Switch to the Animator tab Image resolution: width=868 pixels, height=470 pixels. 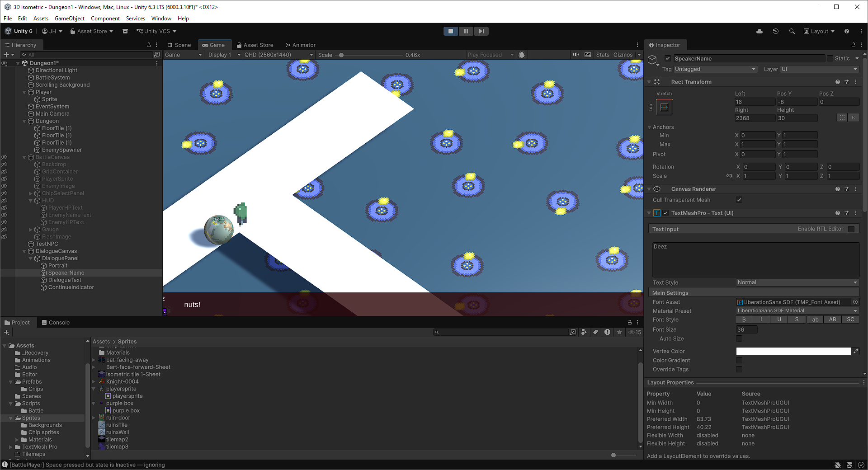click(x=301, y=45)
